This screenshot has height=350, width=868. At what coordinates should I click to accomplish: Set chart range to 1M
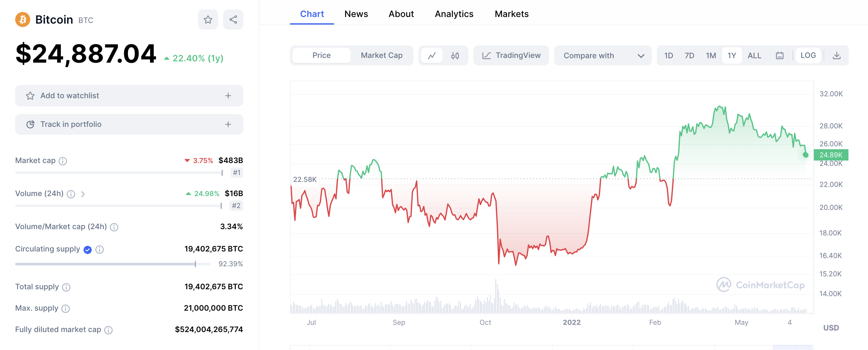click(711, 55)
